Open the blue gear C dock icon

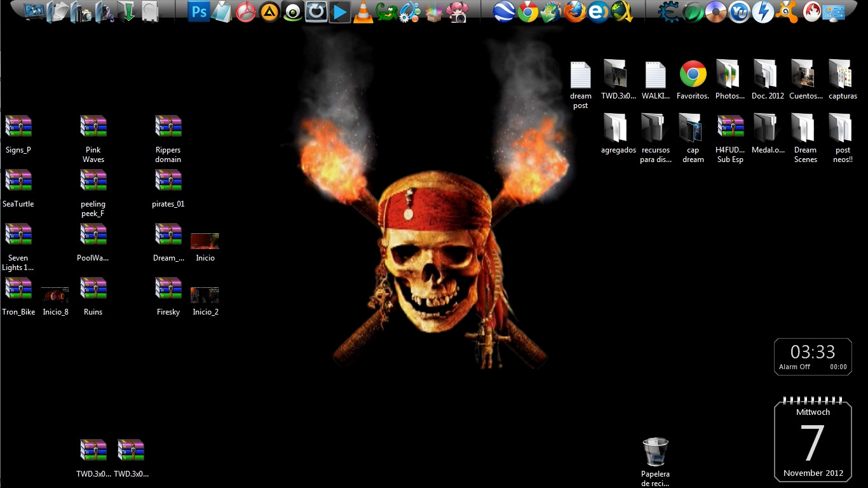point(668,12)
